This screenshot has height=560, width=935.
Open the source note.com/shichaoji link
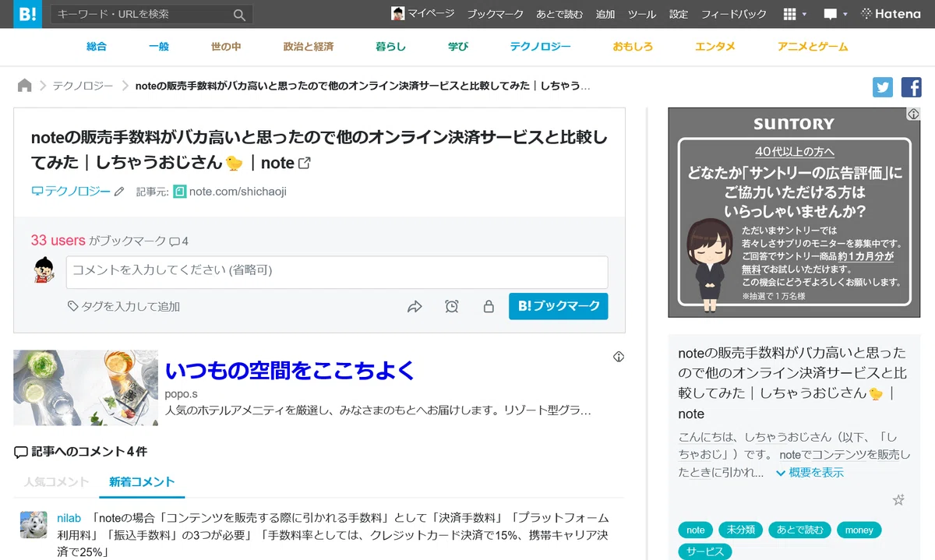[x=230, y=191]
